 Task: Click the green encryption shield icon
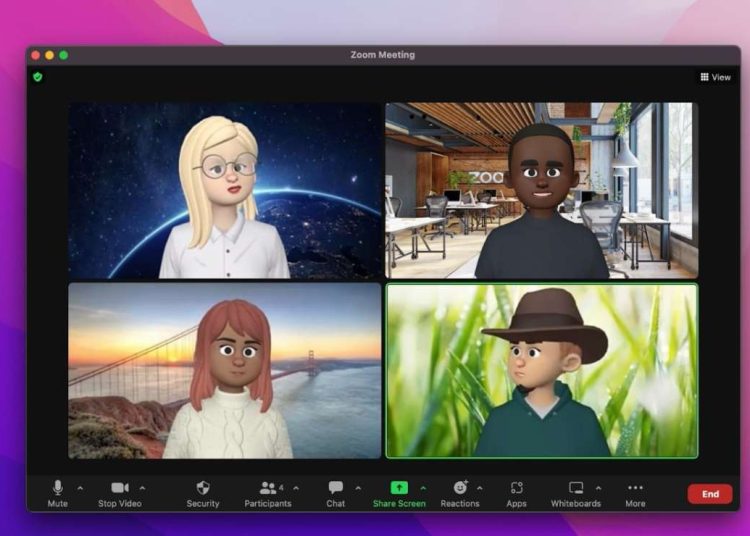tap(38, 77)
